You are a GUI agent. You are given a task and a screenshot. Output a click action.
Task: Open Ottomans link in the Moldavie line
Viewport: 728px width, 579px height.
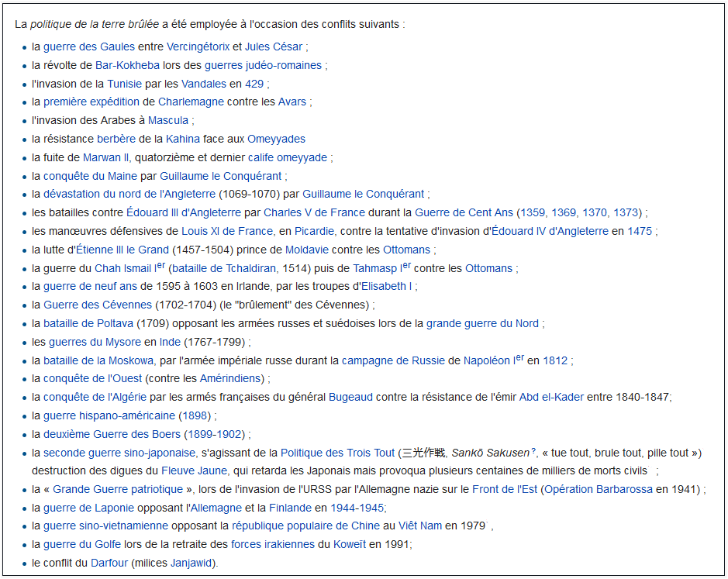pyautogui.click(x=407, y=250)
